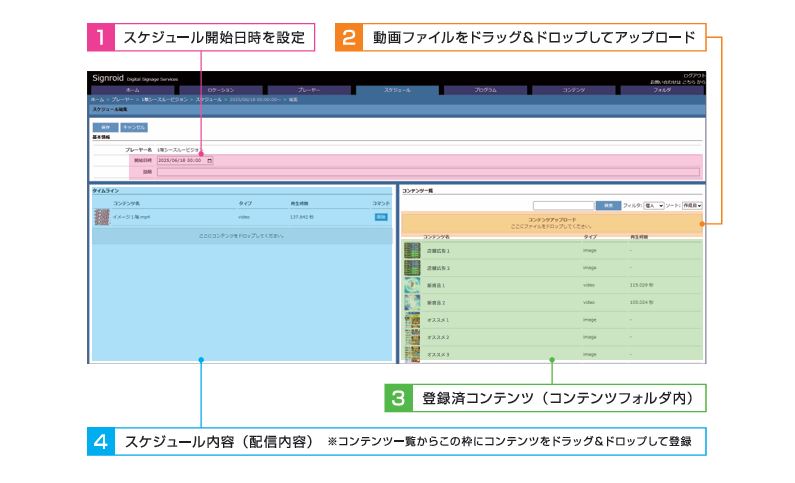Switch to the スケジュール tab

(397, 90)
